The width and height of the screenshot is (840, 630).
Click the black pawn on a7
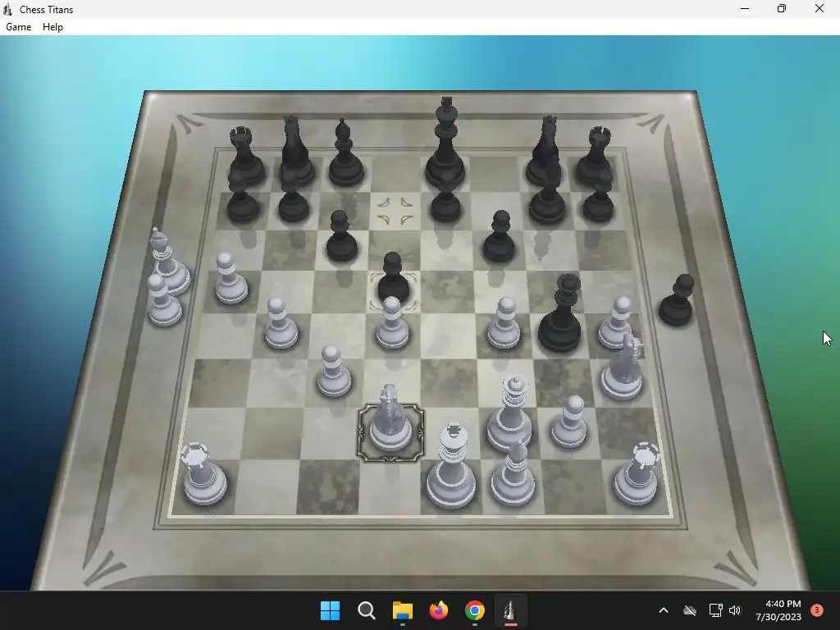pyautogui.click(x=242, y=199)
